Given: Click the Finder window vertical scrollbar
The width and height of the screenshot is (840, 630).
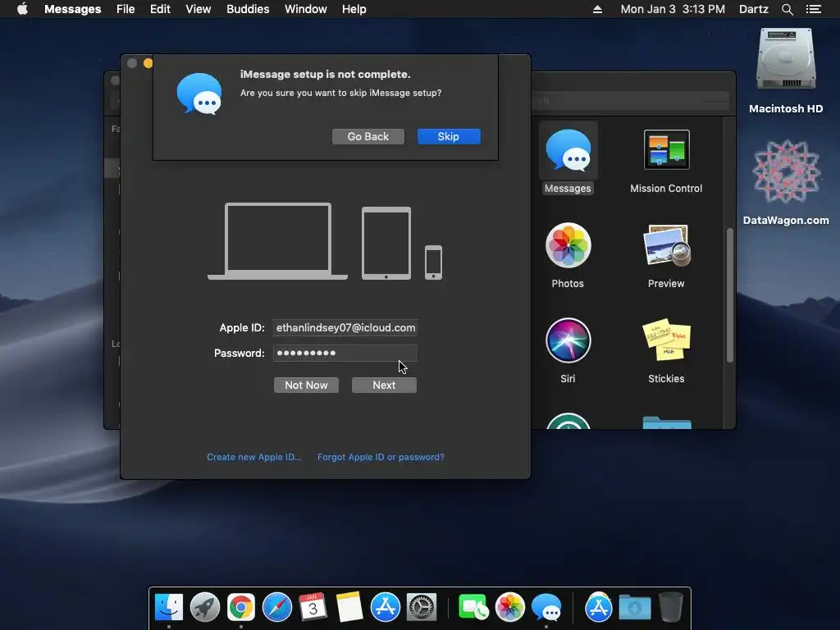Looking at the screenshot, I should click(729, 295).
